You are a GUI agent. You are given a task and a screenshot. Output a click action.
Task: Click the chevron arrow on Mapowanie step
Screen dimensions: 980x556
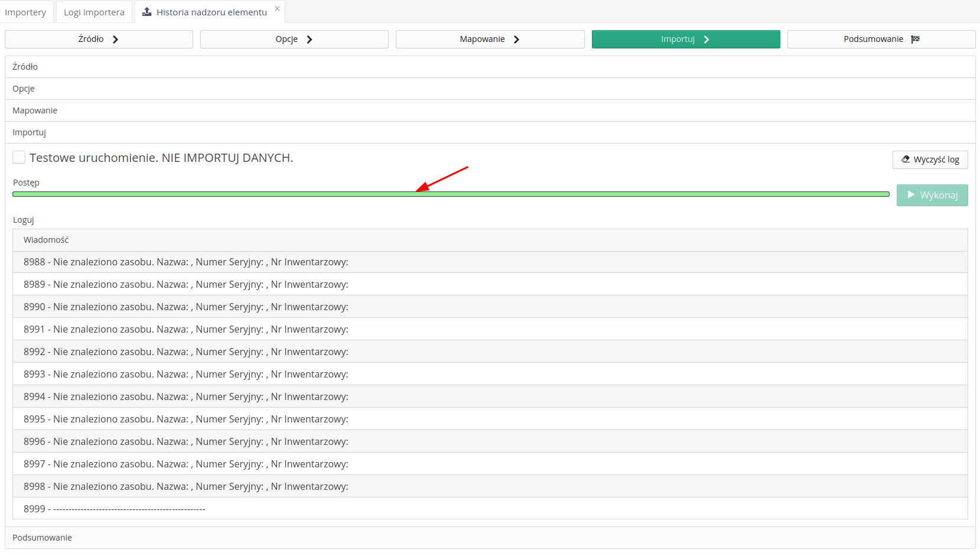click(x=516, y=39)
